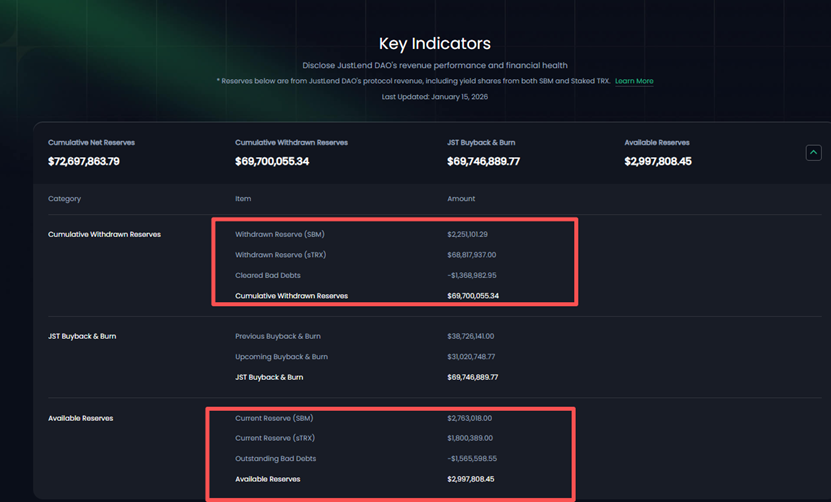Select the -$1,565,598.55 bad debts amount
The height and width of the screenshot is (502, 831).
click(x=471, y=459)
